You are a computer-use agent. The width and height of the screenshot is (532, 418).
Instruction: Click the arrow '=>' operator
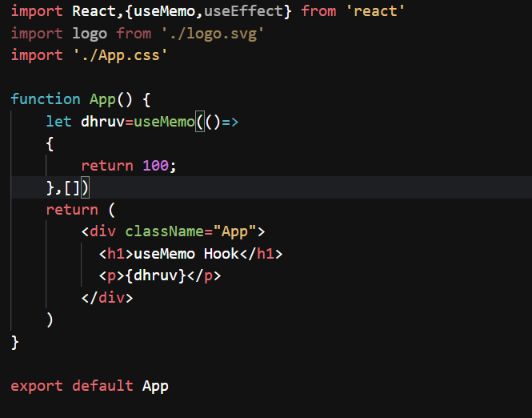[230, 122]
